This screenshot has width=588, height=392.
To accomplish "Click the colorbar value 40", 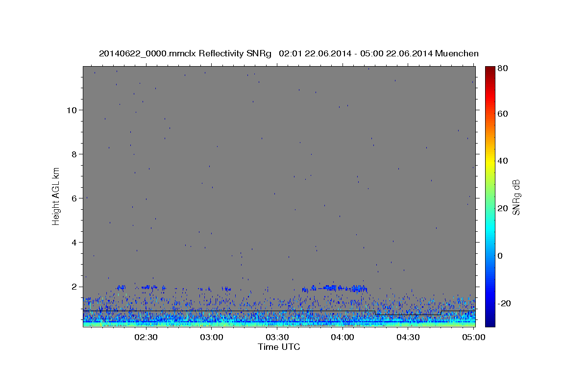I will tap(503, 161).
